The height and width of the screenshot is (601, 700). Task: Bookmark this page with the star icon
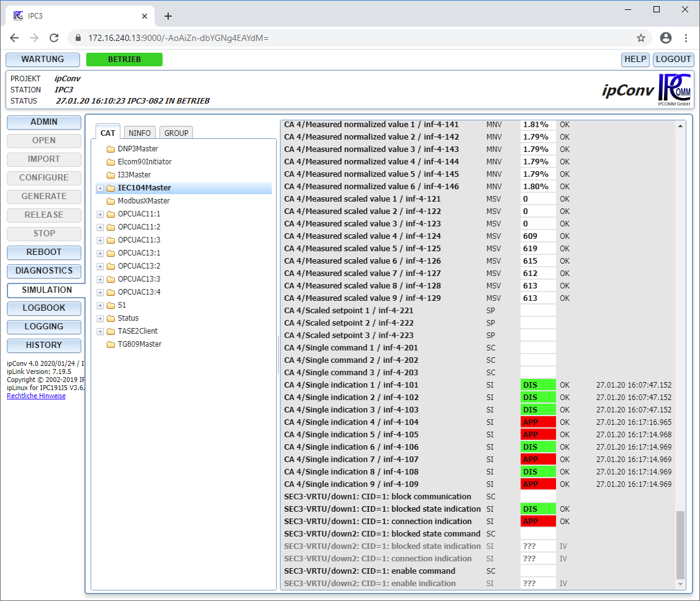(641, 38)
